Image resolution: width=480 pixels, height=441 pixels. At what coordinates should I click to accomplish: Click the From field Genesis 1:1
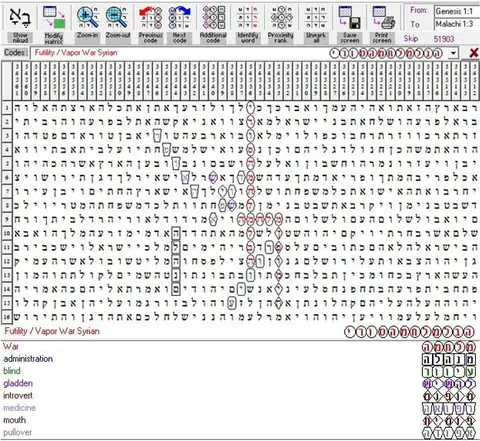(457, 11)
